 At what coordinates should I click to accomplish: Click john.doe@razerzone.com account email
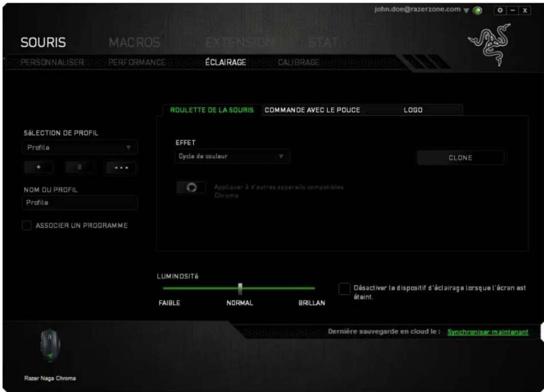(x=419, y=9)
